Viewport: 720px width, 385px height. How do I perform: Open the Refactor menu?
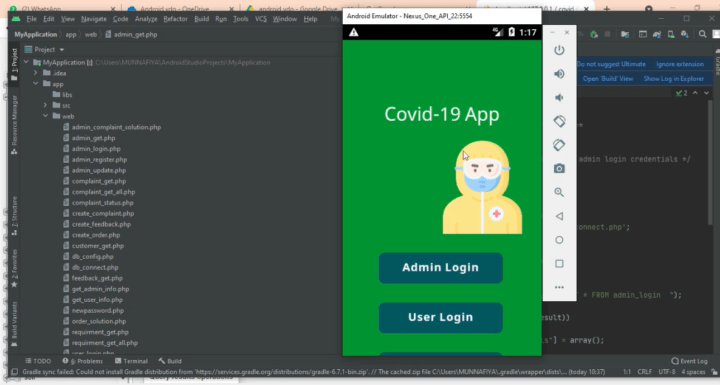click(175, 19)
